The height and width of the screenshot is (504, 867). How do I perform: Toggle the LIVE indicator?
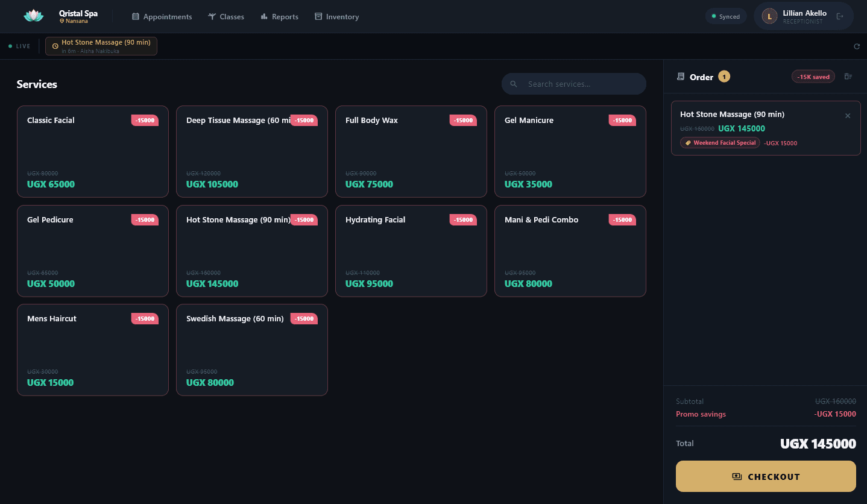(x=19, y=46)
